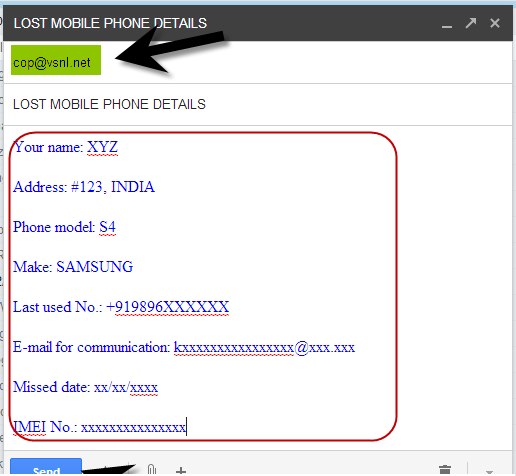Expand the more options arrow beside the trash icon
The height and width of the screenshot is (476, 516).
[489, 471]
